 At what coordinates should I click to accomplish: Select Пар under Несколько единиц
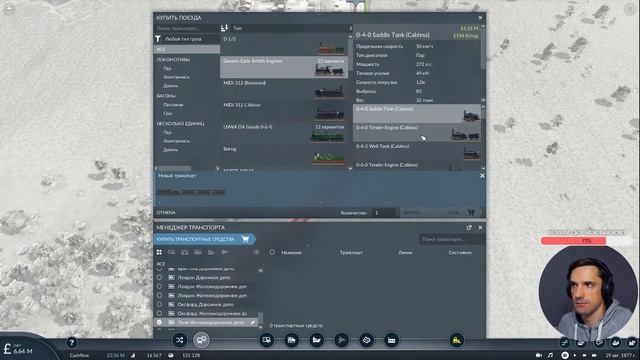(x=168, y=132)
